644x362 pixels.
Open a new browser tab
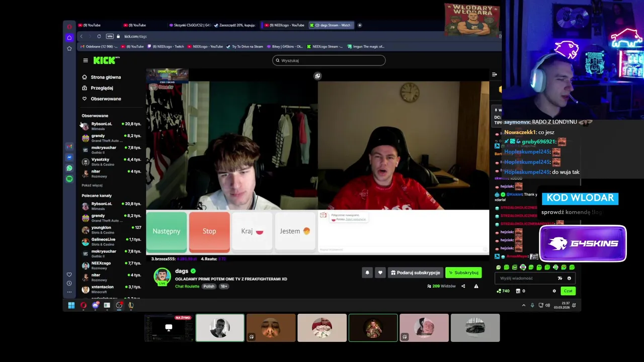(x=360, y=25)
